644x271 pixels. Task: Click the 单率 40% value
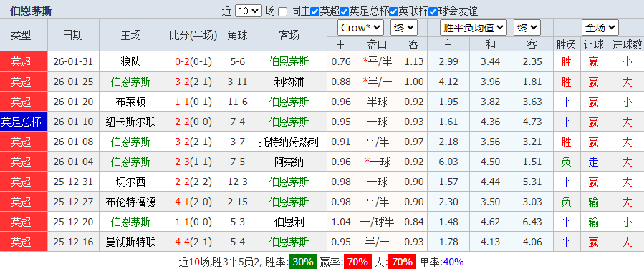(453, 262)
